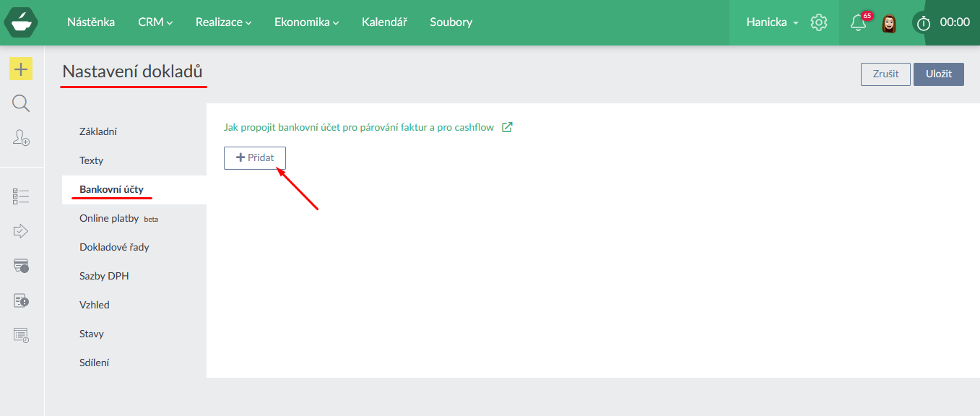Viewport: 980px width, 416px height.
Task: Click the user avatar picture
Action: (x=890, y=23)
